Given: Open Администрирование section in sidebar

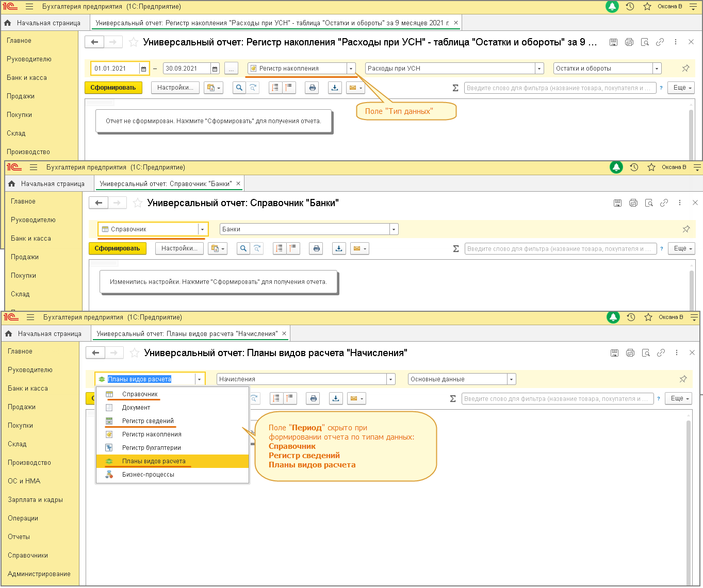Looking at the screenshot, I should coord(39,574).
